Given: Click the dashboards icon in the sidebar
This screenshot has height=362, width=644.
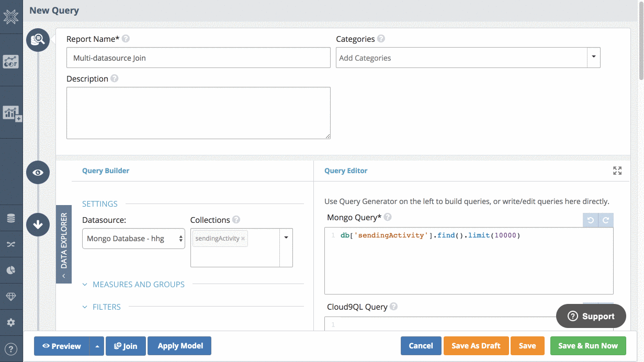Looking at the screenshot, I should (11, 61).
